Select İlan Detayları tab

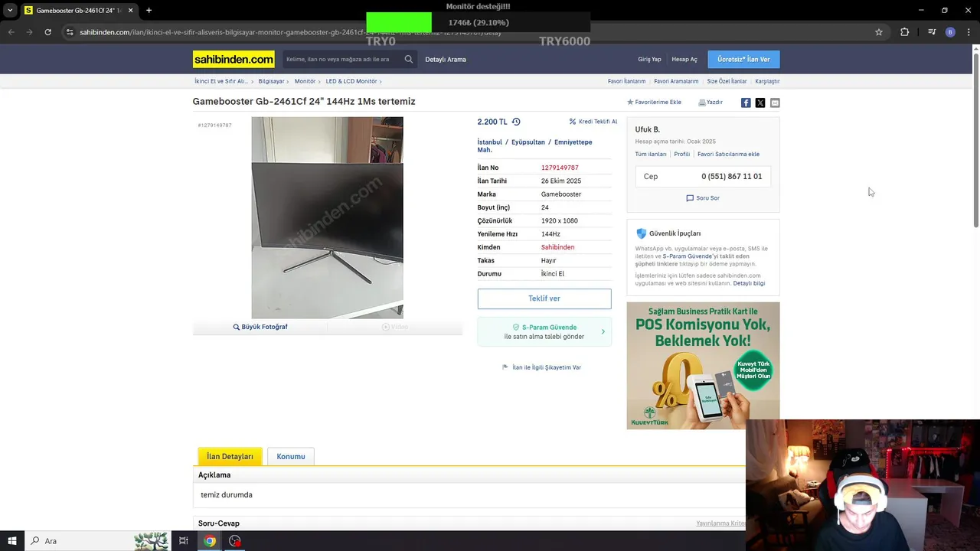[230, 456]
